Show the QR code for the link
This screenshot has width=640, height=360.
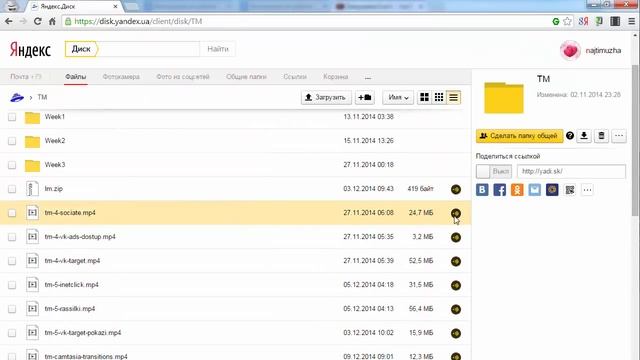(570, 190)
